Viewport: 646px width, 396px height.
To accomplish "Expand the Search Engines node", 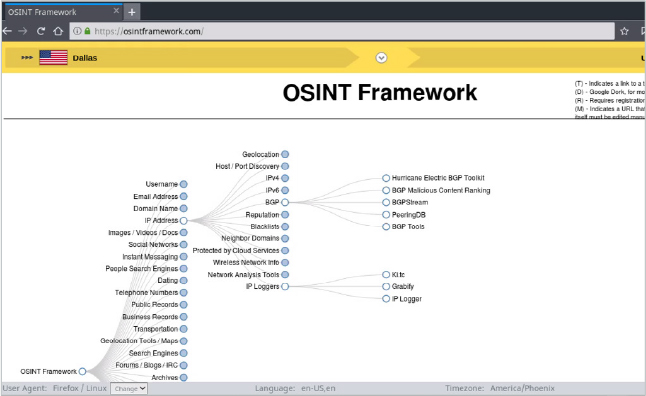I will 184,353.
